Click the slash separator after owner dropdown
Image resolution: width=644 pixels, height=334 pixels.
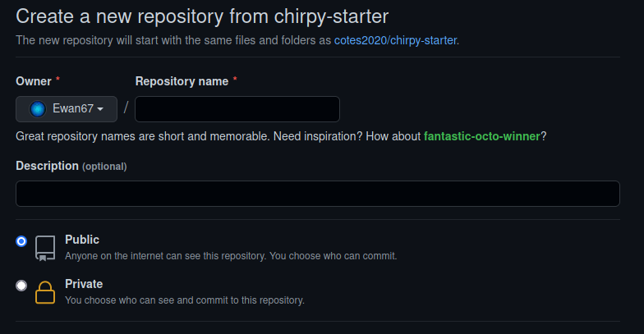pyautogui.click(x=126, y=108)
